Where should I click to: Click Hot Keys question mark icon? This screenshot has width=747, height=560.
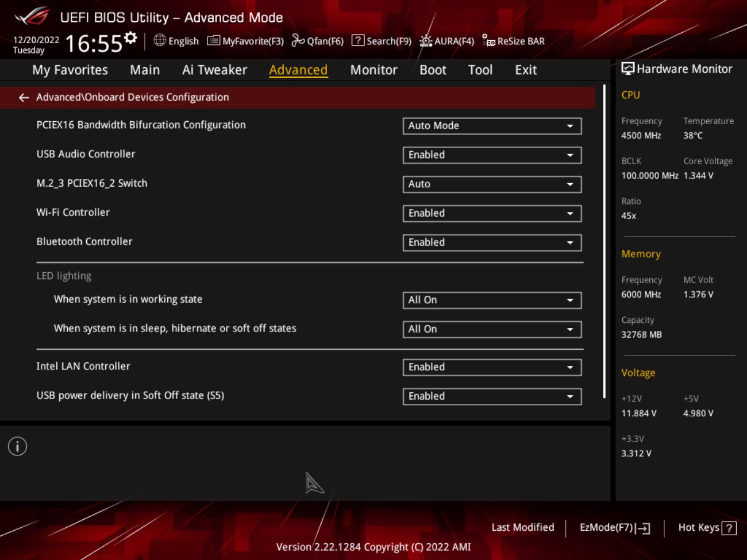click(x=729, y=528)
